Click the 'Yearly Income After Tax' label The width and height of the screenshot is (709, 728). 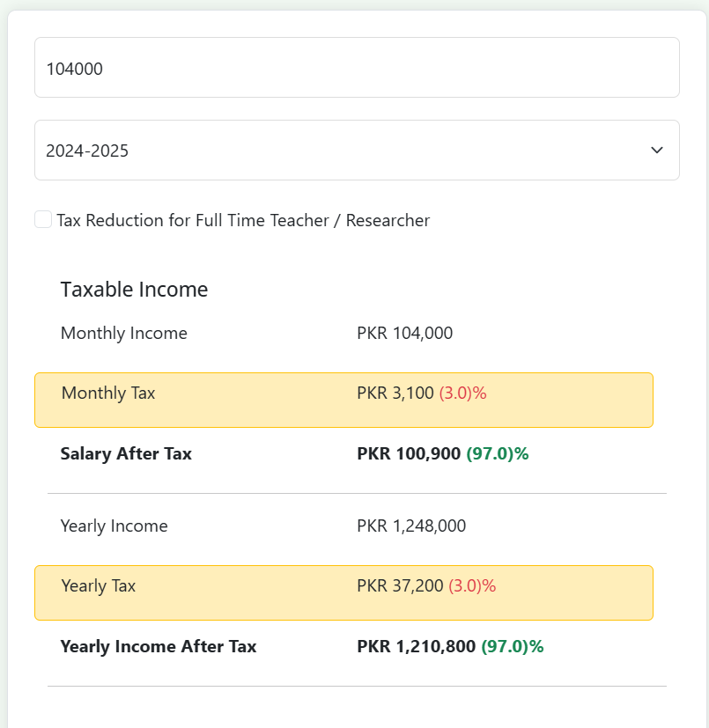159,646
